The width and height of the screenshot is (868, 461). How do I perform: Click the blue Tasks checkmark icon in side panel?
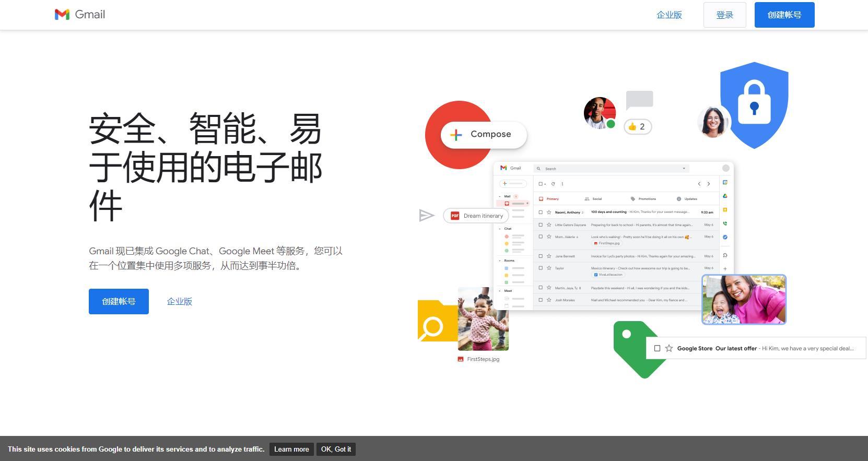[x=725, y=237]
